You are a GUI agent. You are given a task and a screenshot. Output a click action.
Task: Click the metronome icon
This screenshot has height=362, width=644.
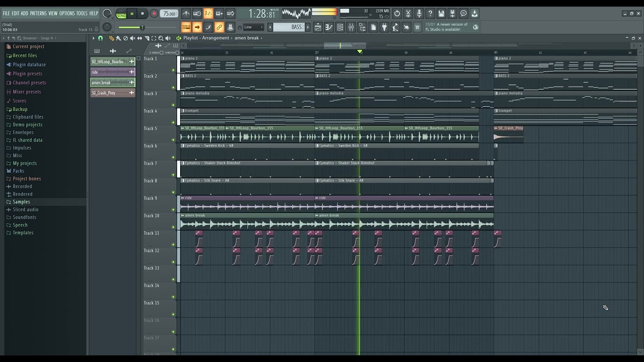(x=186, y=14)
